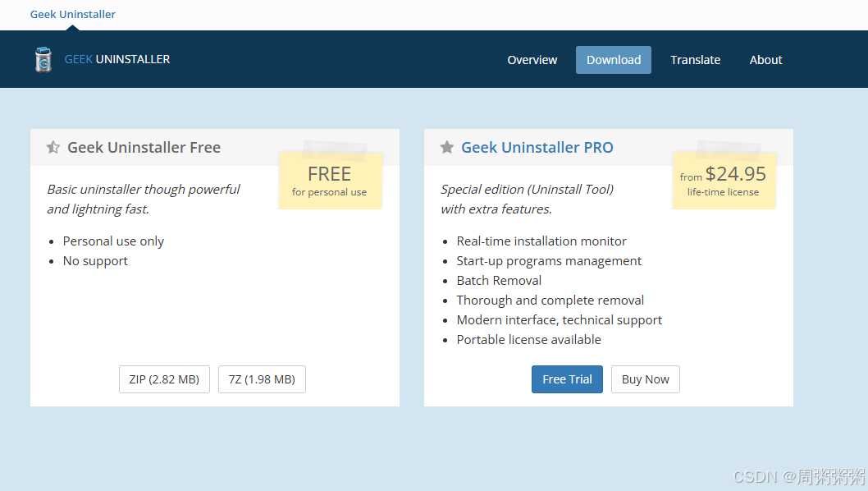Go to the Overview page
Image resolution: width=868 pixels, height=491 pixels.
[532, 60]
